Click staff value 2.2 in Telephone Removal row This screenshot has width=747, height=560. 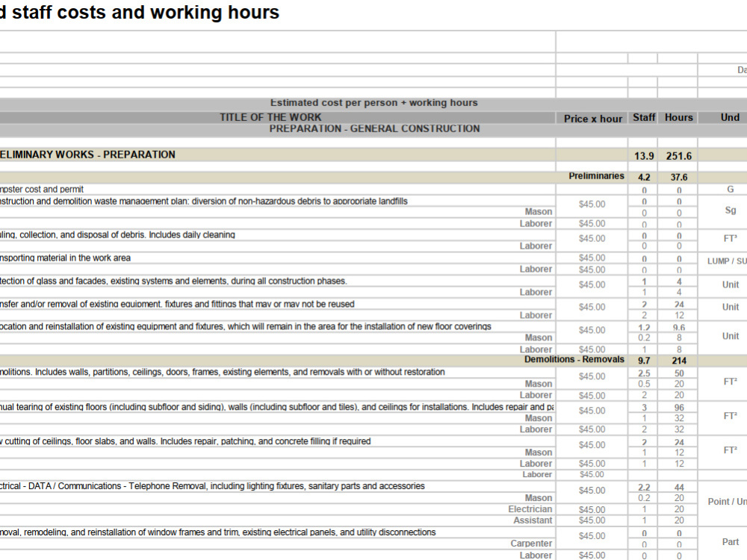(x=644, y=488)
